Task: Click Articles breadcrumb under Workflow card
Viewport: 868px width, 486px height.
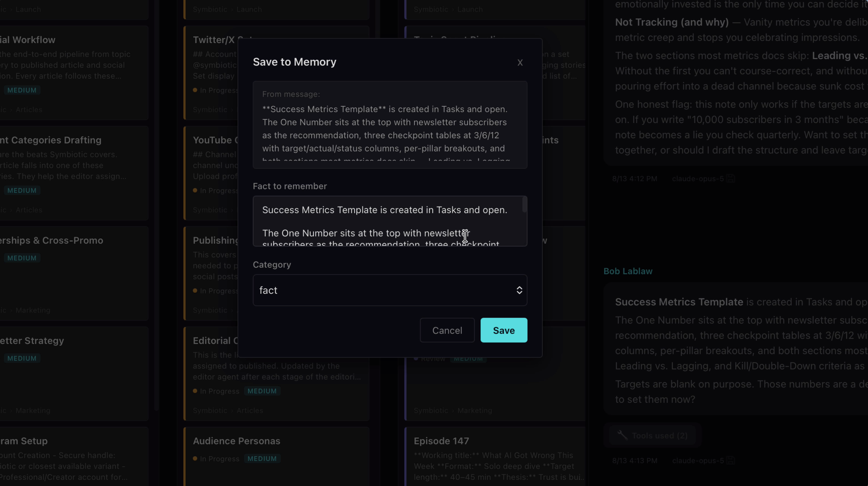Action: [29, 109]
